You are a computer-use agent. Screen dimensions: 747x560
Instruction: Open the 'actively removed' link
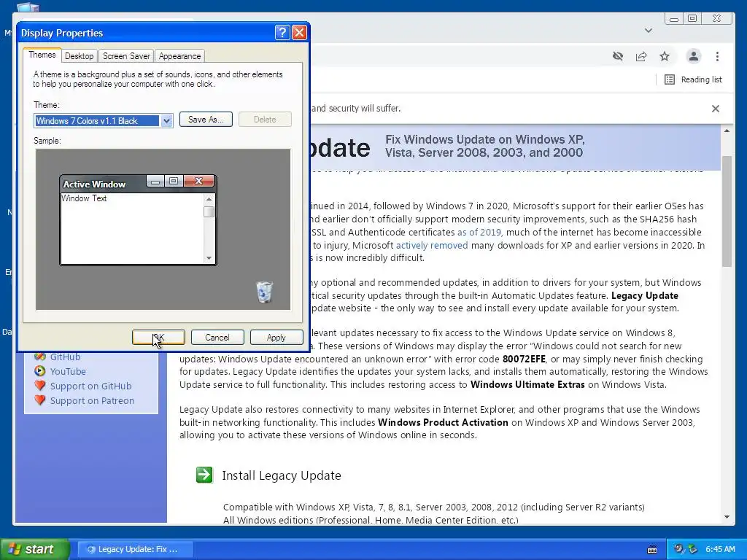[432, 245]
